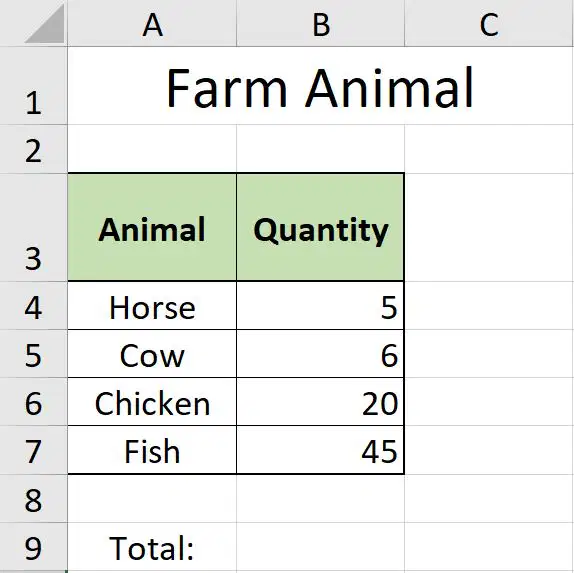574x573 pixels.
Task: Select row 7 header
Action: 34,450
